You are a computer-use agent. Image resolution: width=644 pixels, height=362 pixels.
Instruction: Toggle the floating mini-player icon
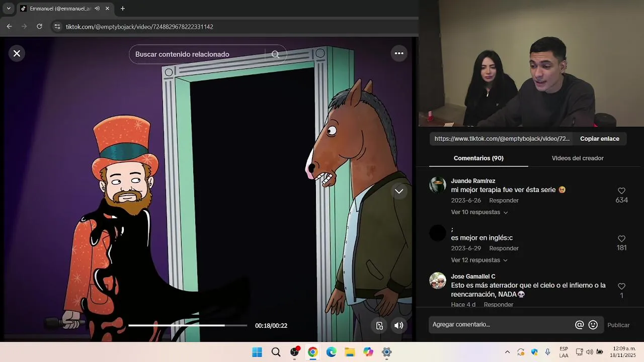pyautogui.click(x=380, y=326)
